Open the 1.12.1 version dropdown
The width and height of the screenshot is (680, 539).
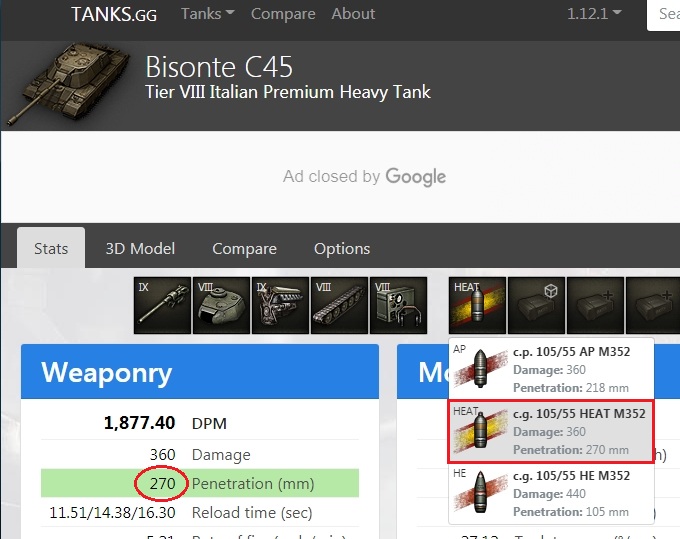(x=594, y=14)
